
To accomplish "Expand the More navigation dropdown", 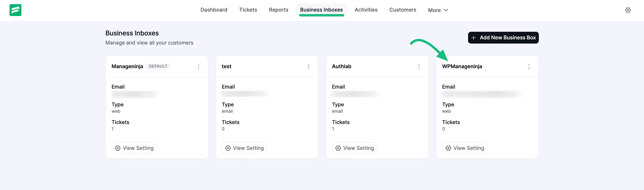I will click(438, 10).
